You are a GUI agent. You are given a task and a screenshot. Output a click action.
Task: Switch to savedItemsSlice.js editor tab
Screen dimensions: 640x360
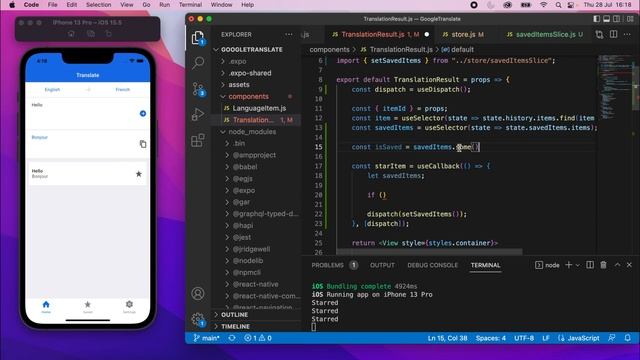pos(545,35)
